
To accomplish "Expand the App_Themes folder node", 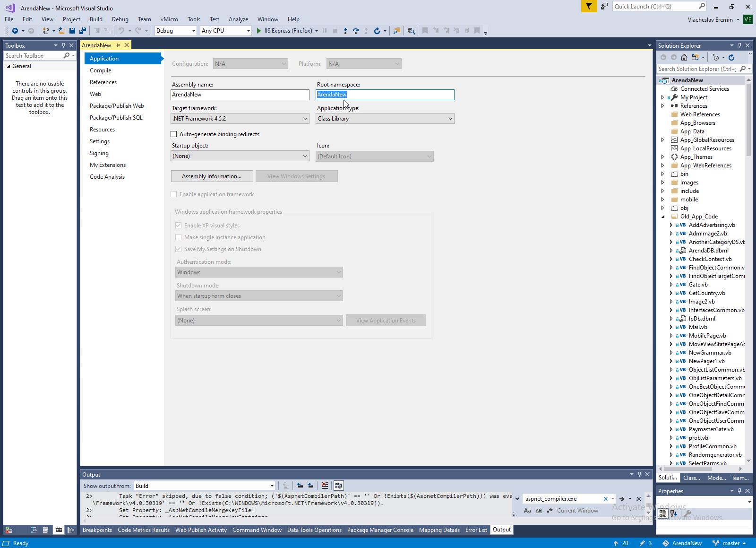I will 663,157.
